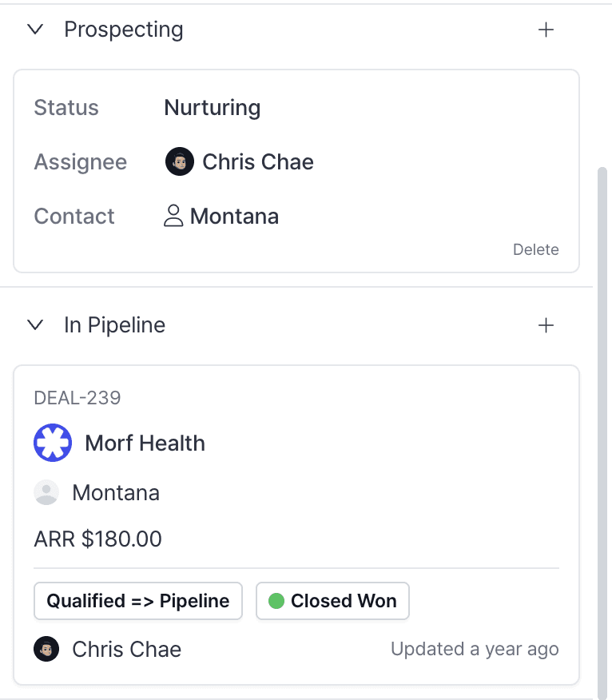Screen dimensions: 612x700
Task: Click the vertical scrollbar on the right
Action: tap(602, 432)
